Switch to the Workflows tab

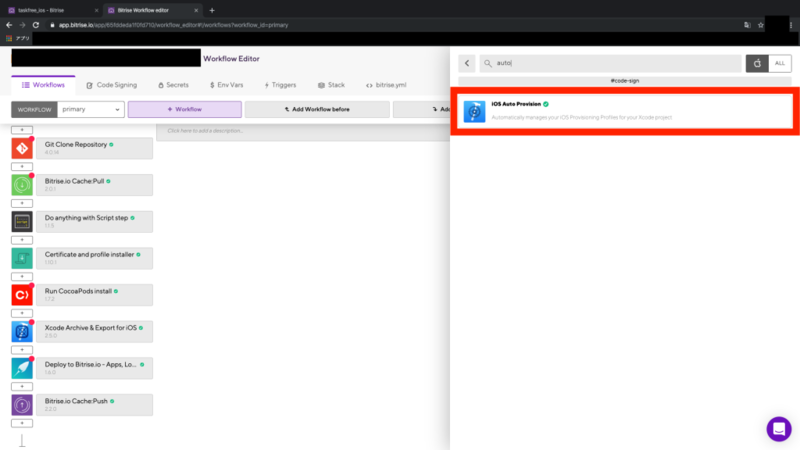[43, 85]
